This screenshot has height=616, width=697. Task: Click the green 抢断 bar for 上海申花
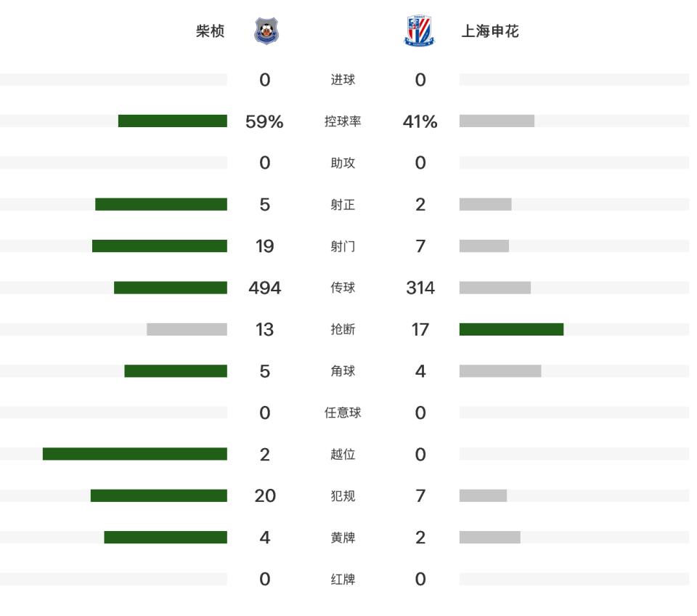(512, 329)
